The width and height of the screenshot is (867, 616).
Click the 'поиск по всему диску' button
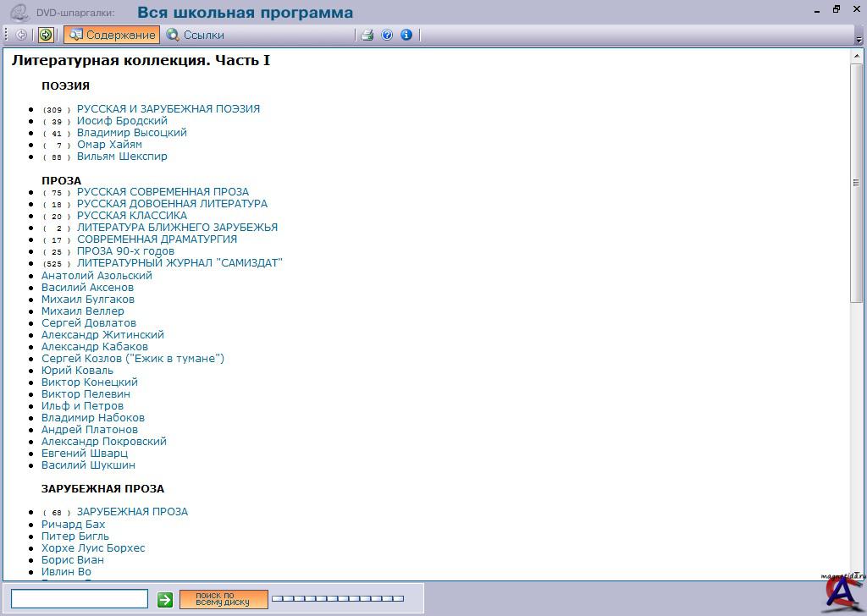224,599
